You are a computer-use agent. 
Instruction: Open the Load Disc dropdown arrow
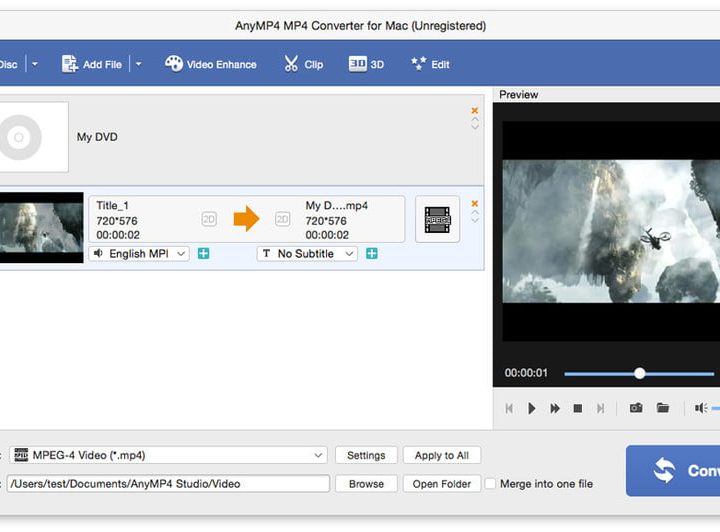[x=35, y=64]
